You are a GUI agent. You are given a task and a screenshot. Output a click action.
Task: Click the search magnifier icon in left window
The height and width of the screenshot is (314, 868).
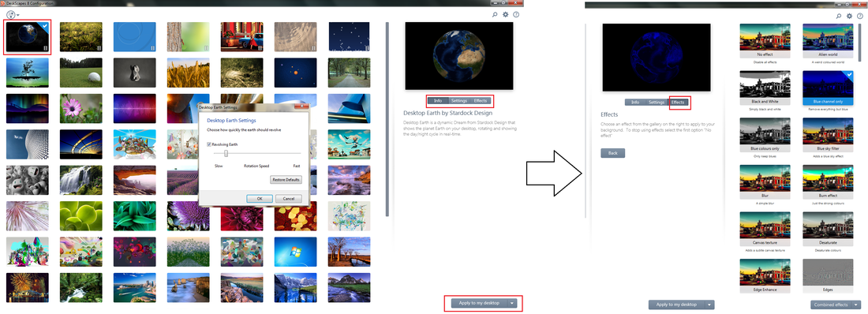pyautogui.click(x=495, y=15)
